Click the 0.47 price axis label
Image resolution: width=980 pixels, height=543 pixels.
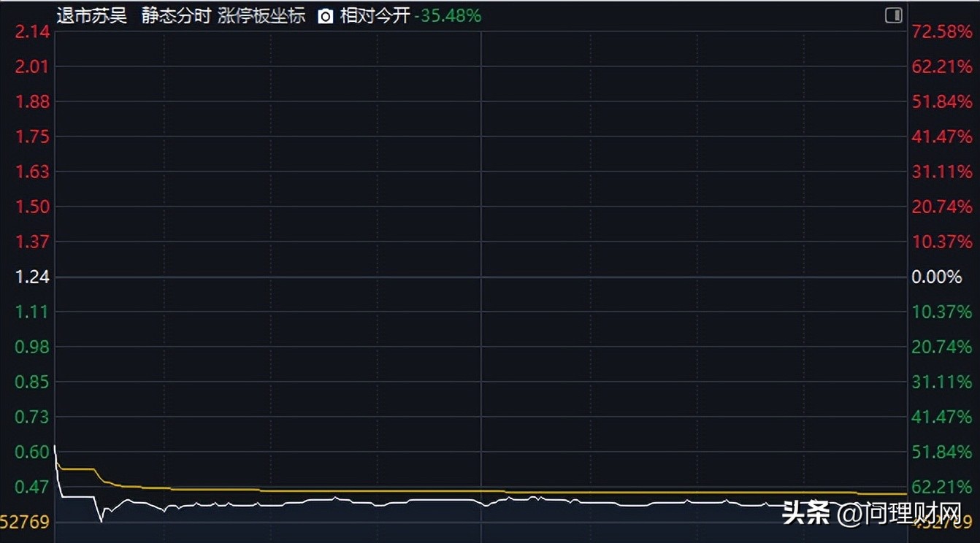pos(33,487)
